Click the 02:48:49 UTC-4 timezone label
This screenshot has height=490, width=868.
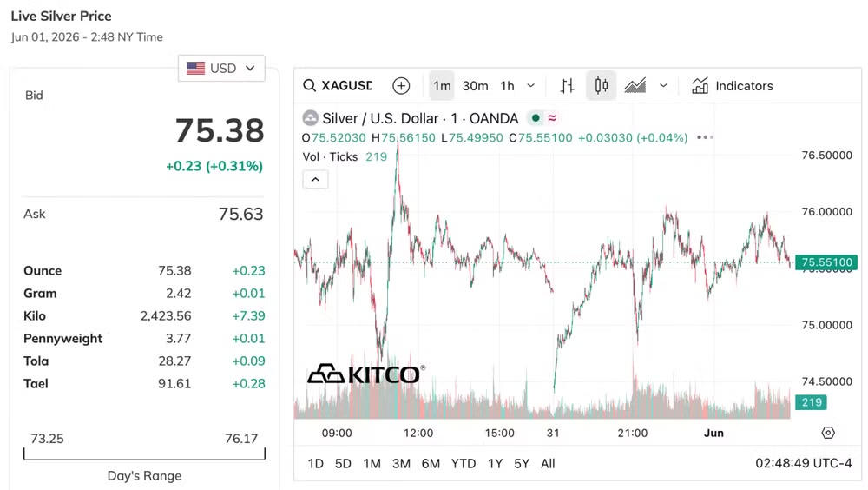pyautogui.click(x=803, y=463)
